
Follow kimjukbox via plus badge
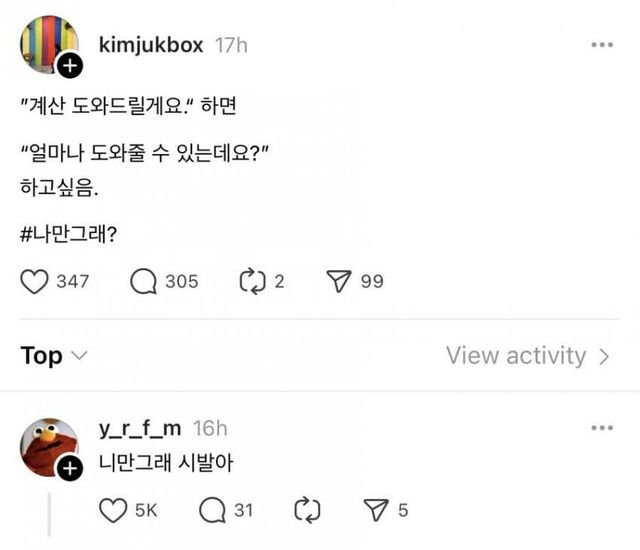[69, 68]
